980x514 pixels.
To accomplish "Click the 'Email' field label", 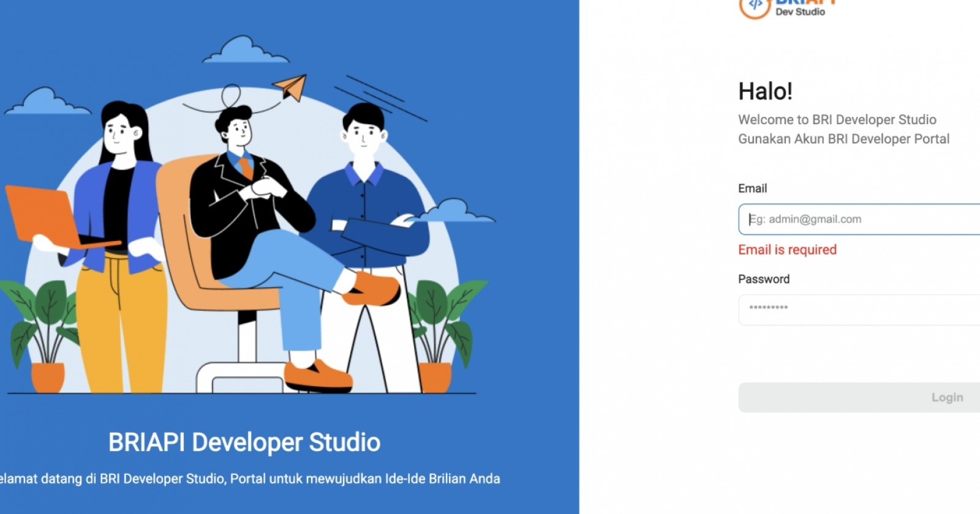I will [753, 188].
